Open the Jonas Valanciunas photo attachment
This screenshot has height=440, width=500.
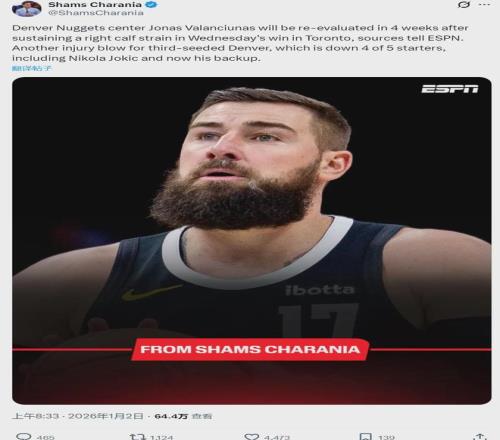(252, 241)
